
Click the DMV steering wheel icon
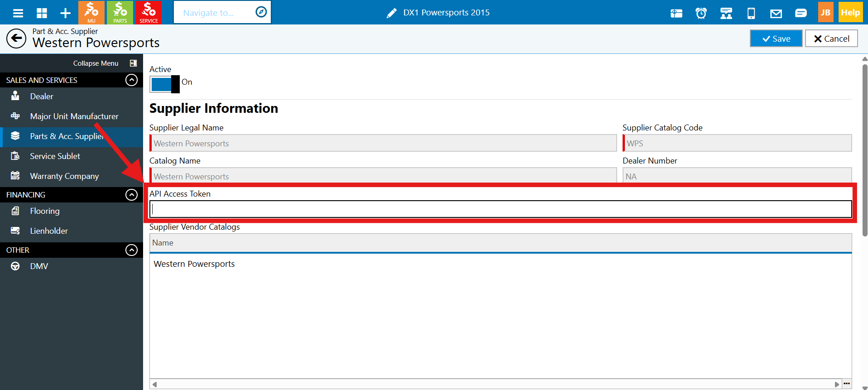[15, 266]
